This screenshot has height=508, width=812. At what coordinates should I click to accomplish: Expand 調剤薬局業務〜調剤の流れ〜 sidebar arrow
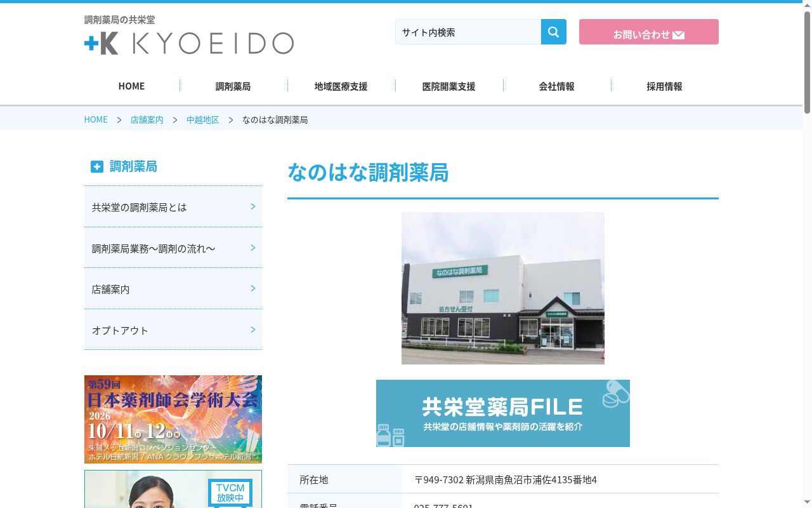point(253,248)
